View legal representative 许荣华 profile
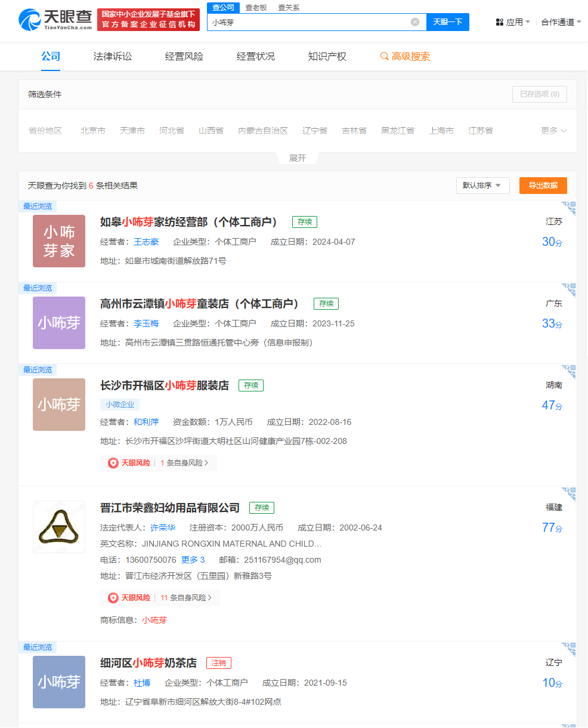Screen dimensions: 588x728 click(163, 528)
